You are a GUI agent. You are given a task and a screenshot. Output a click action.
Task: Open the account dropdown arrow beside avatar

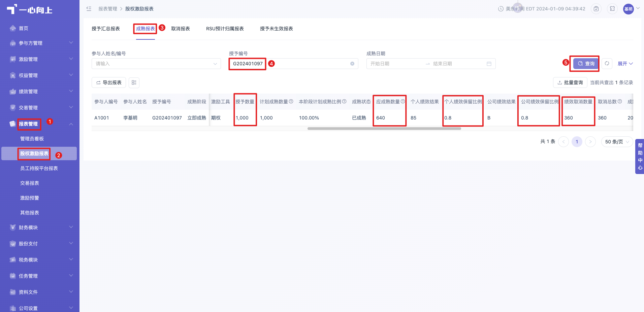638,8
